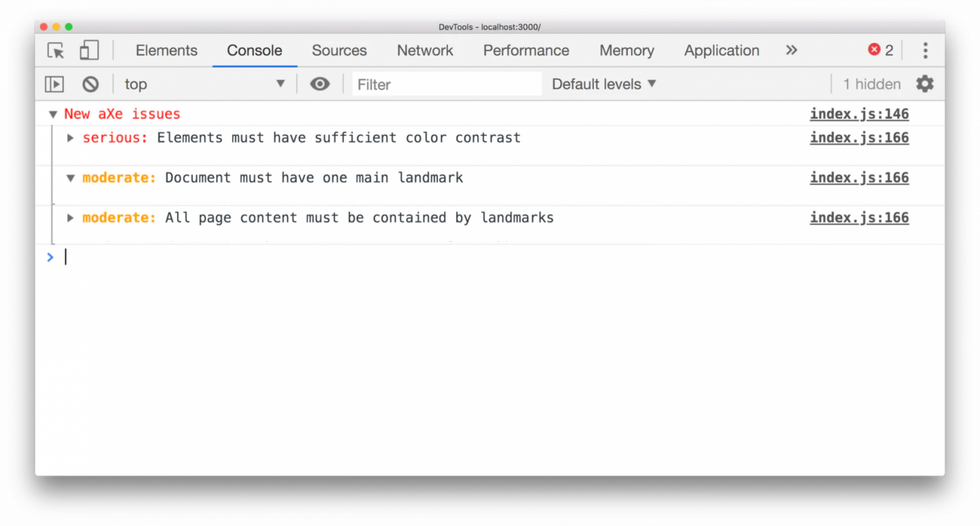Activate the inspect element picker icon
The width and height of the screenshot is (980, 526).
click(56, 50)
